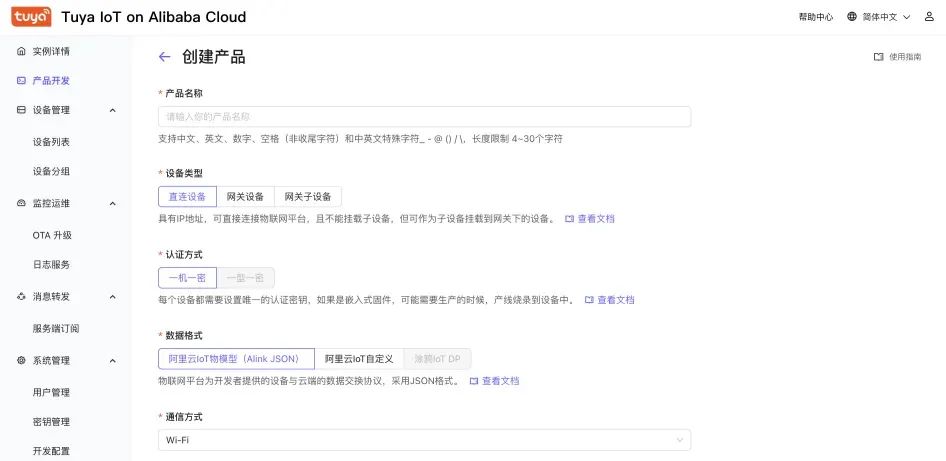This screenshot has height=461, width=946.
Task: Click the 实例详情 home icon
Action: point(21,51)
